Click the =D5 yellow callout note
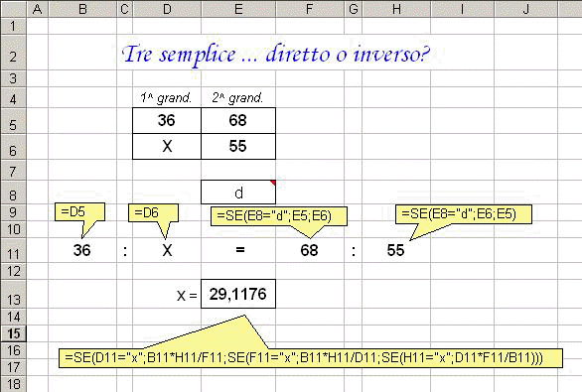582x392 pixels. [x=79, y=212]
